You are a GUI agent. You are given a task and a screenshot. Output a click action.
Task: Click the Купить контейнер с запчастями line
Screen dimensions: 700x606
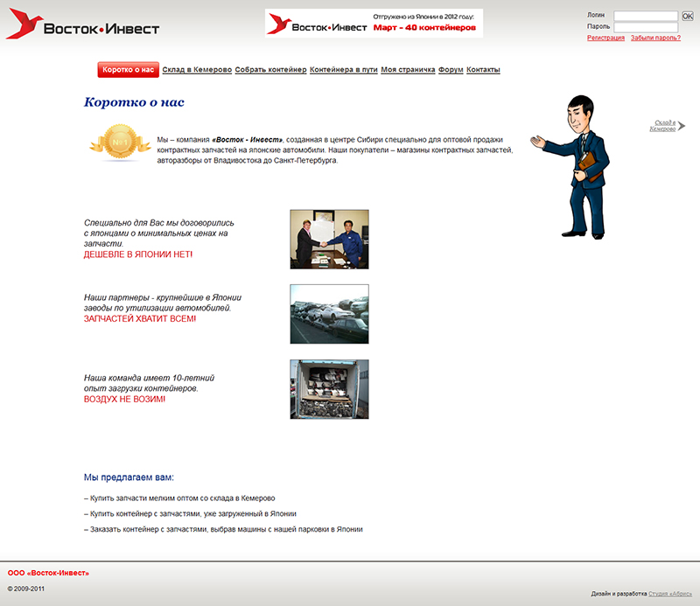tap(190, 513)
